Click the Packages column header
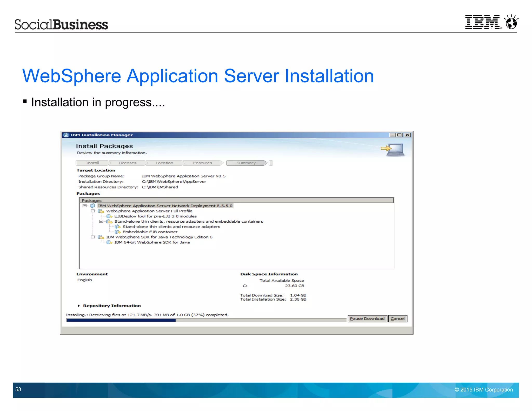 click(236, 200)
